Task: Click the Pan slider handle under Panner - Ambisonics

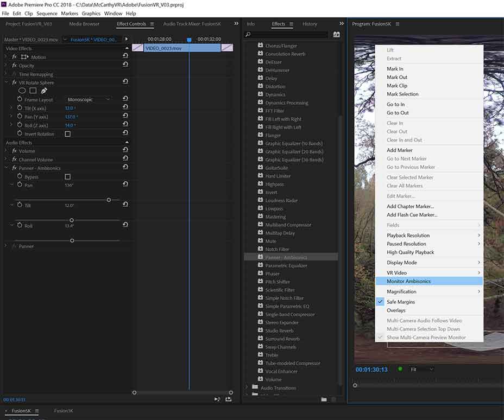Action: point(109,200)
